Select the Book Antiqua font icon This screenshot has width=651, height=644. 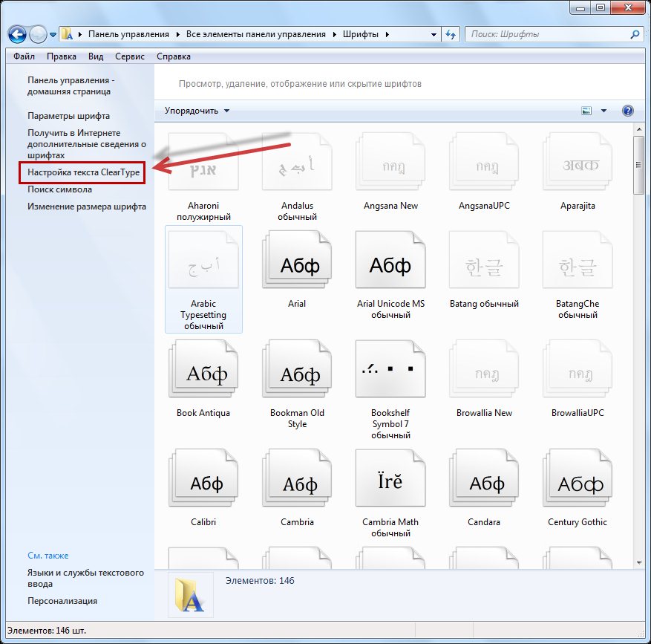tap(203, 374)
